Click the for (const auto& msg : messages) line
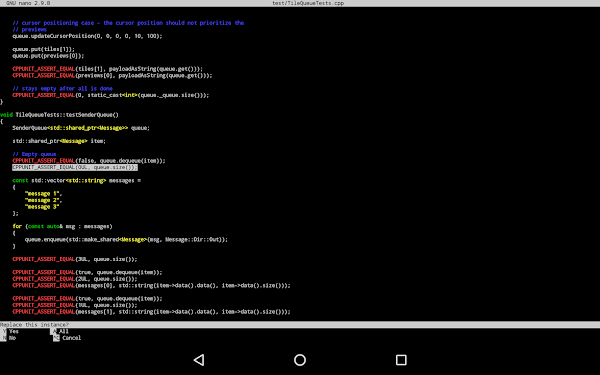This screenshot has width=600, height=375. point(62,227)
